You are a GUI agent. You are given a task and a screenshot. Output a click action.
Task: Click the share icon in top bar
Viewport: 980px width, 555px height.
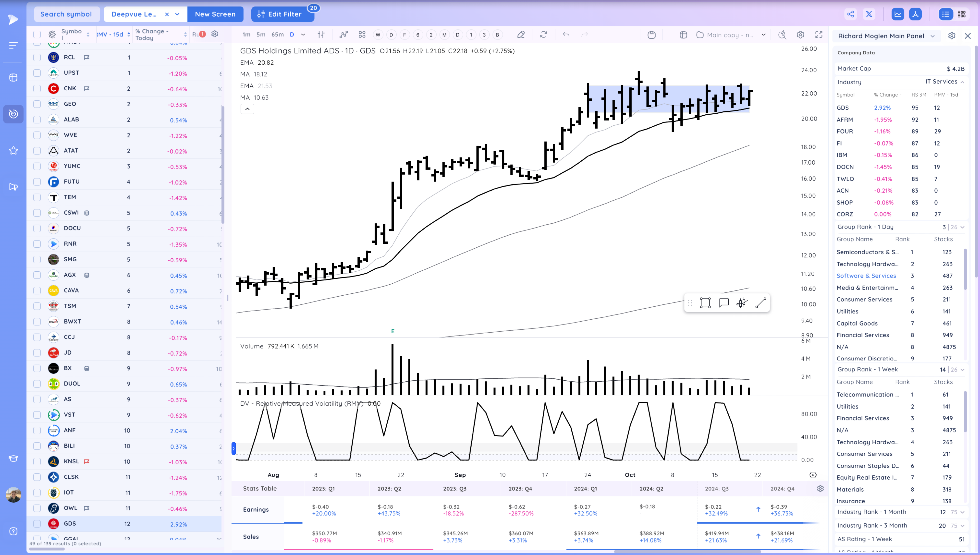pyautogui.click(x=850, y=14)
